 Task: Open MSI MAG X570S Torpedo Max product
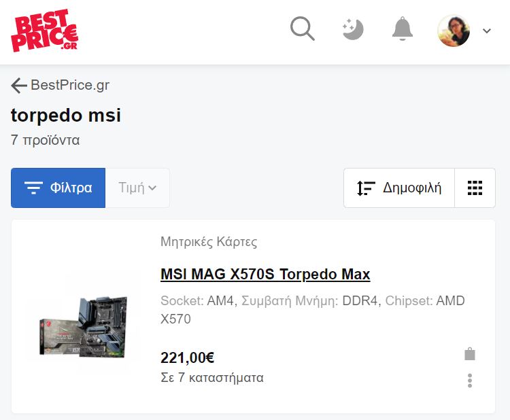(x=265, y=274)
